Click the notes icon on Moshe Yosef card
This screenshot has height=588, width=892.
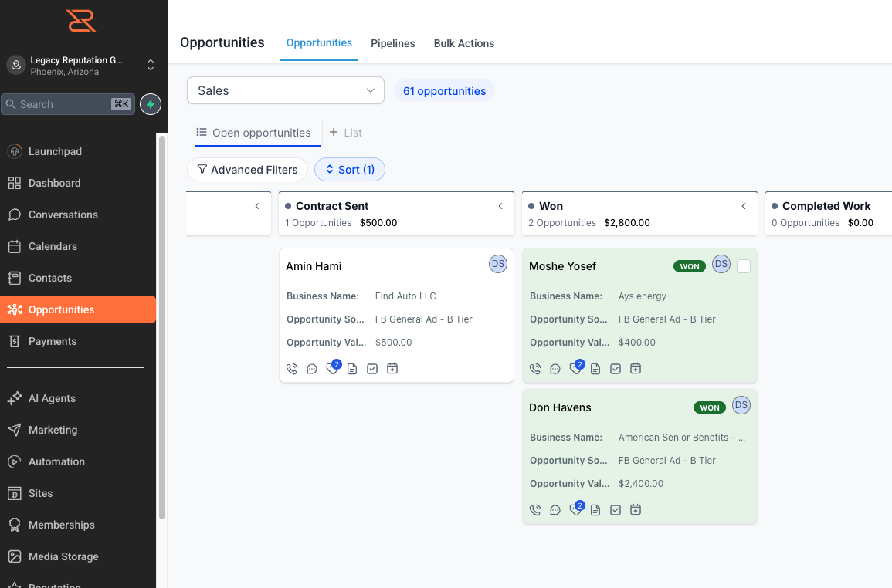(x=595, y=369)
